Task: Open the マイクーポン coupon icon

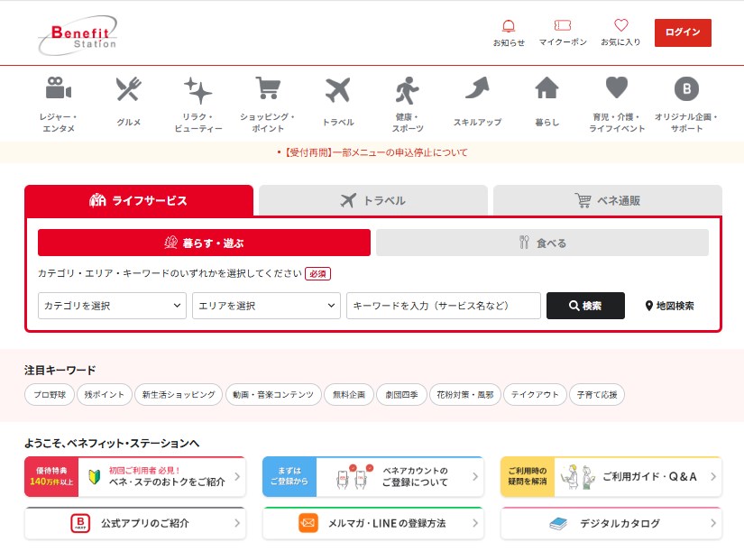Action: 563,27
